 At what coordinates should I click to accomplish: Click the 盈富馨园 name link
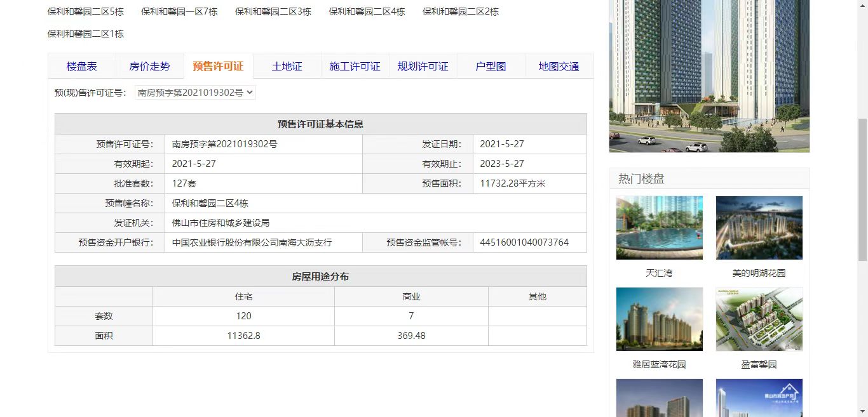[x=759, y=364]
